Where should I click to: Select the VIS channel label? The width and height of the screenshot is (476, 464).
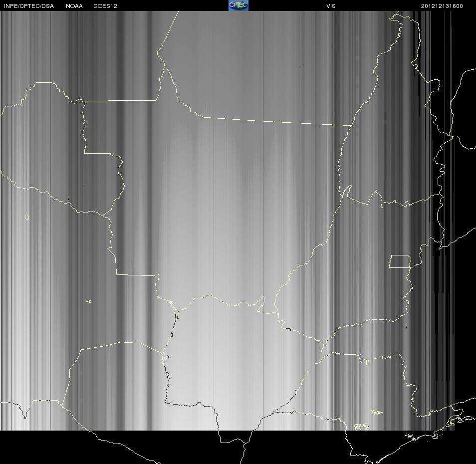[x=331, y=6]
